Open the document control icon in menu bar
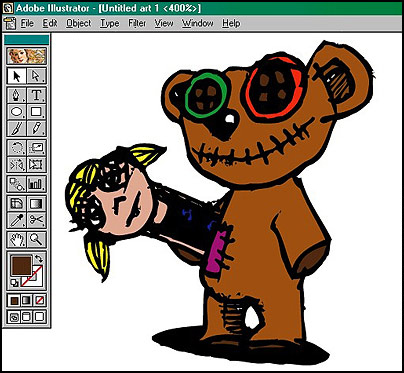 (x=9, y=23)
